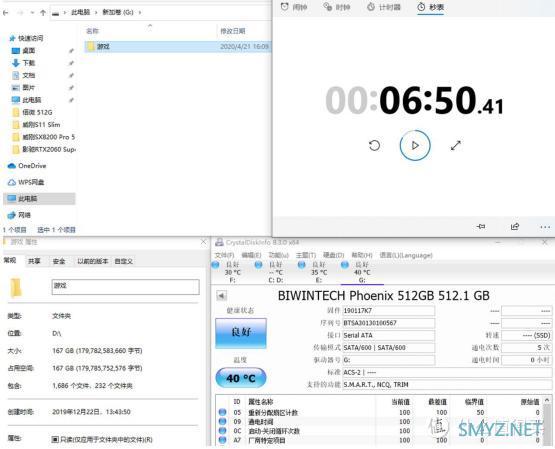Viewport: 555px width, 449px height.
Task: Open the recent locations dropdown in Explorer
Action: [x=32, y=13]
